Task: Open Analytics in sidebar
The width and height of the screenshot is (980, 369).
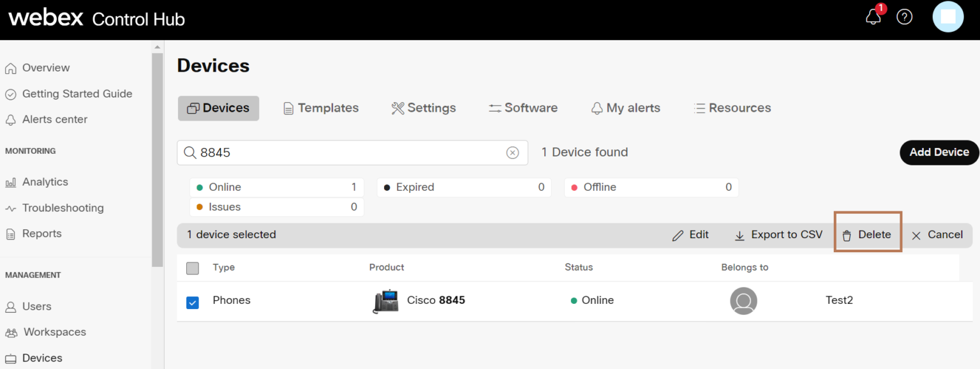Action: tap(45, 181)
